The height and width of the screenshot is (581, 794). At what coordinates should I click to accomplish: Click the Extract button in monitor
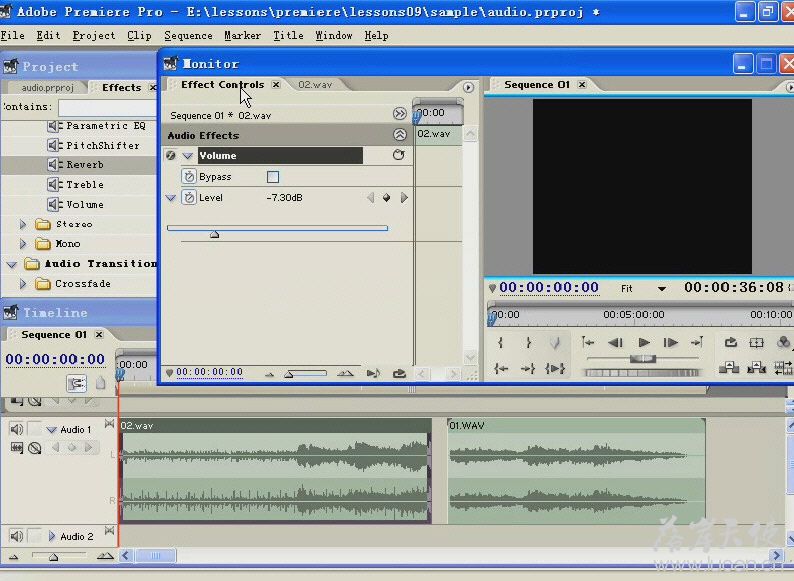tap(756, 368)
